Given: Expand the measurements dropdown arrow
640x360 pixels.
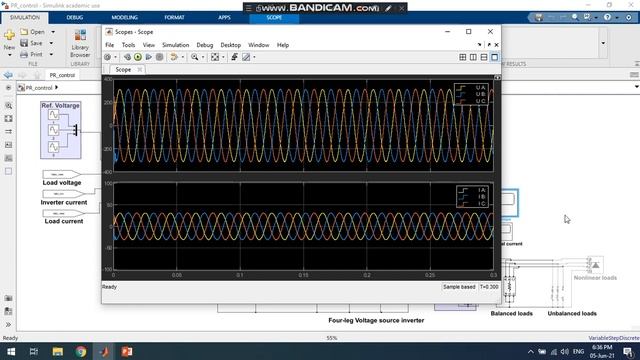Looking at the screenshot, I should 254,57.
